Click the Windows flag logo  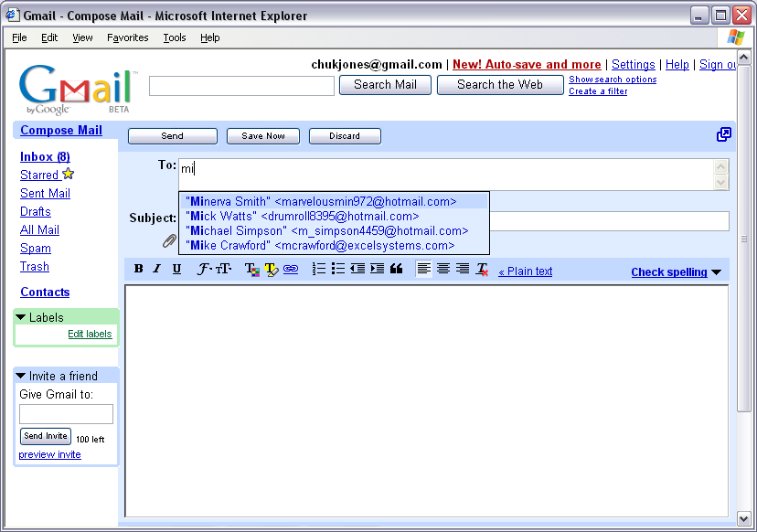click(x=736, y=37)
